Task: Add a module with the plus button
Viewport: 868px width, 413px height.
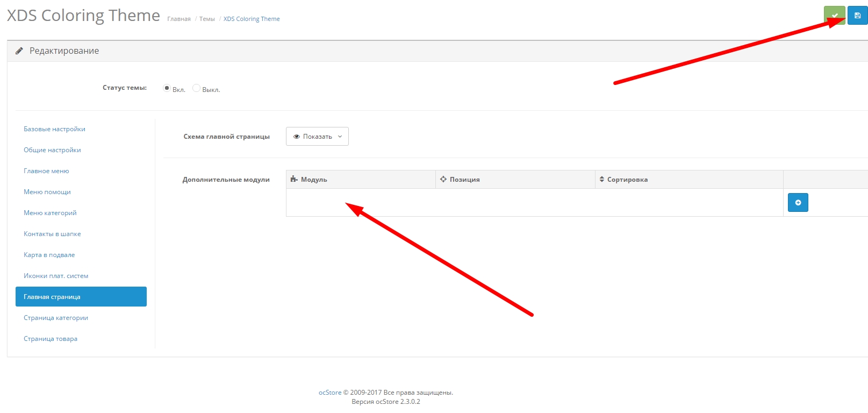Action: coord(798,203)
